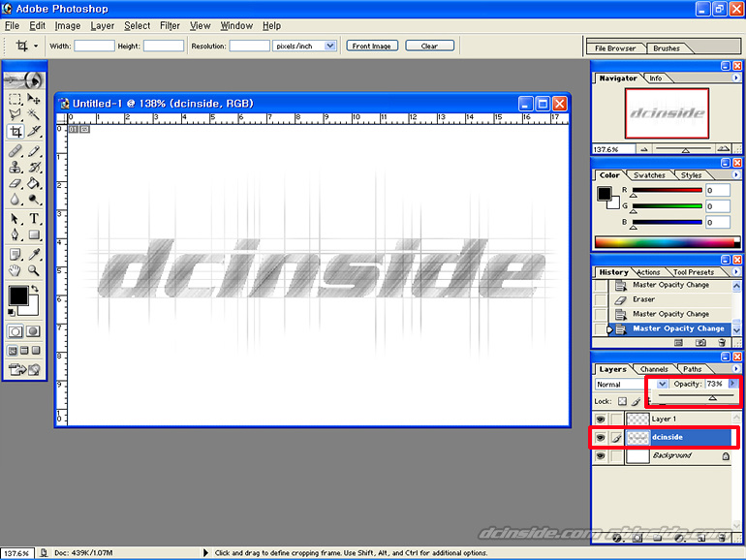Viewport: 746px width, 560px height.
Task: Select the Pen tool
Action: [x=16, y=234]
